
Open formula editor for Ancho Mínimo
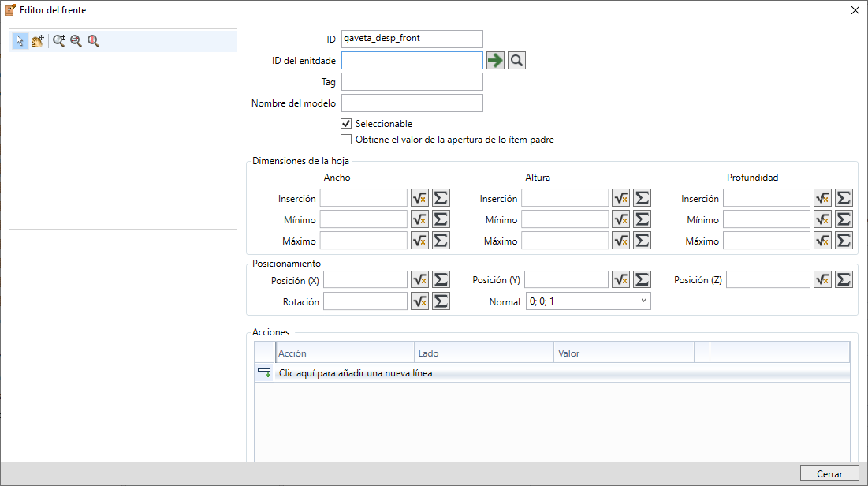419,219
